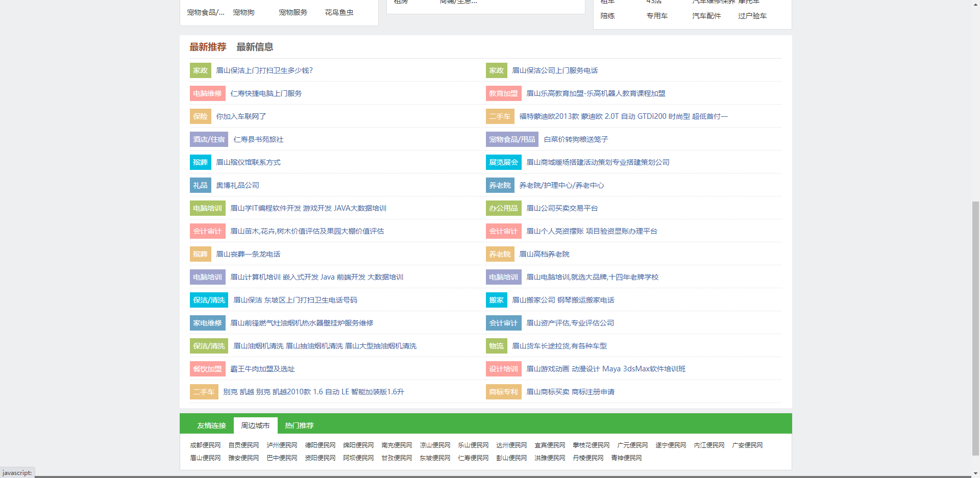This screenshot has width=980, height=478.
Task: Click the 餐饮加盟 category tag
Action: (x=207, y=369)
